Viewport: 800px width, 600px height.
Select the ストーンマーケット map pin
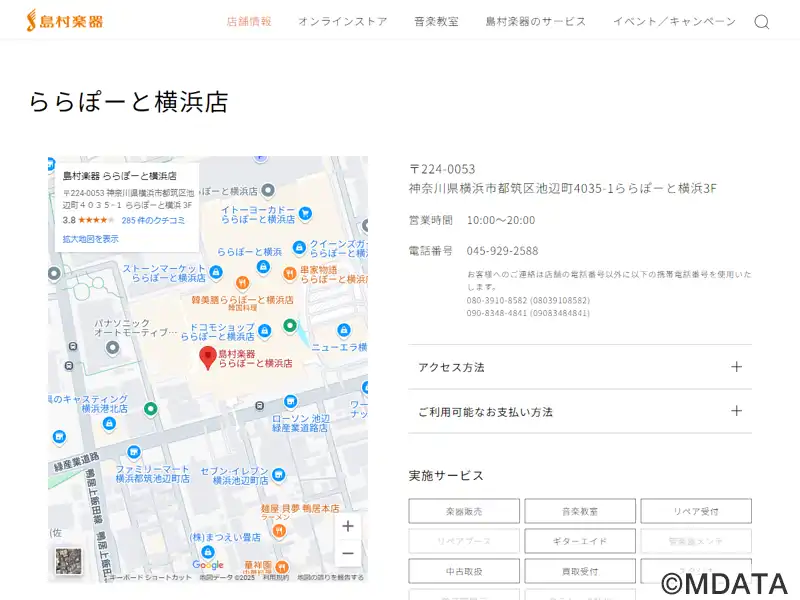tap(216, 272)
